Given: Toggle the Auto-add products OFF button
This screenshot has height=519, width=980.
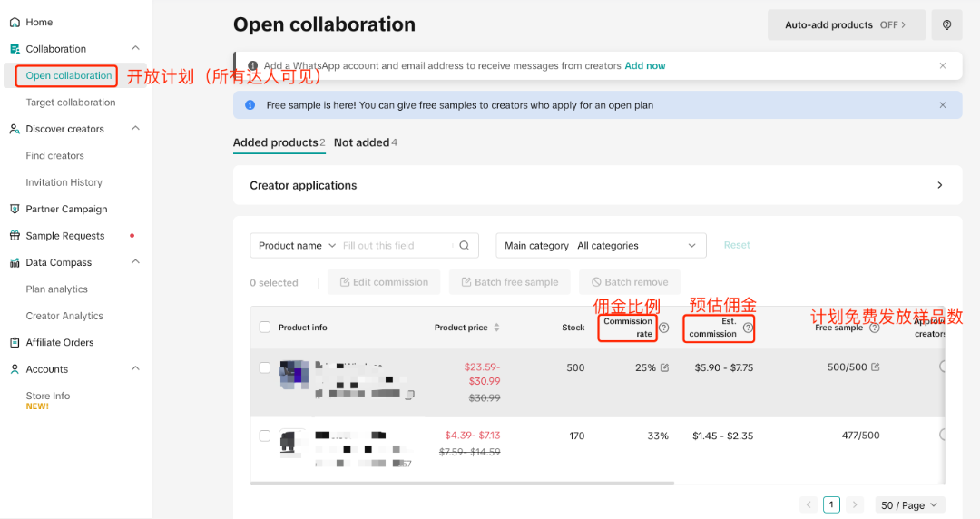Looking at the screenshot, I should click(846, 25).
